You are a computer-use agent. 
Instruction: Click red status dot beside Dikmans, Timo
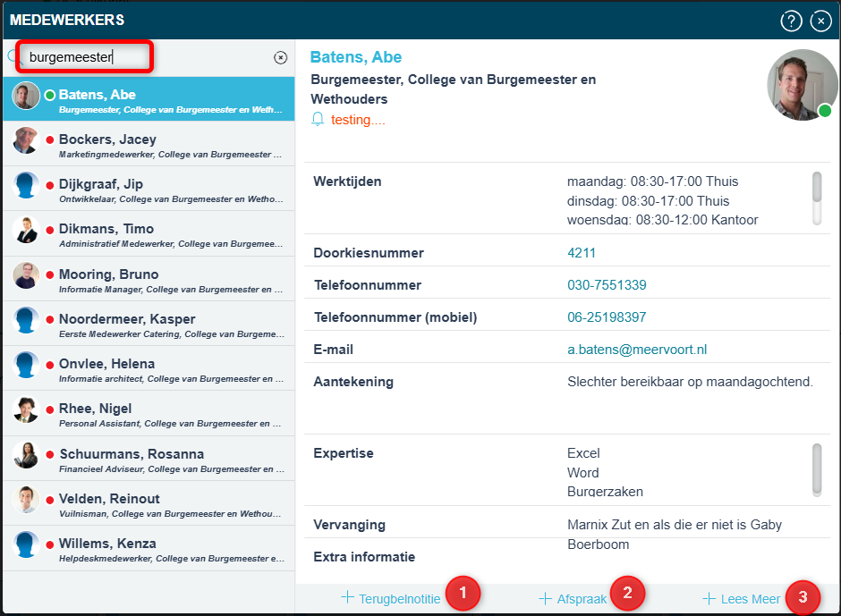(x=50, y=230)
